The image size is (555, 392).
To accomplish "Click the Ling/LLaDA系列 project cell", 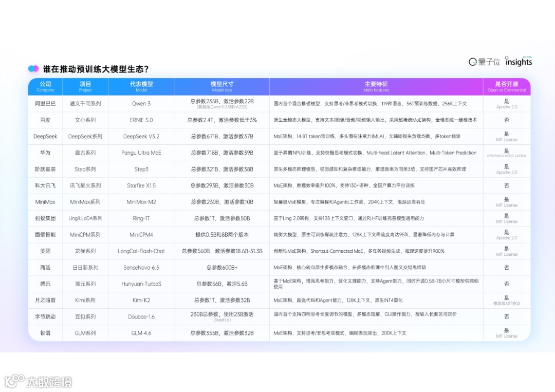I will tap(85, 218).
